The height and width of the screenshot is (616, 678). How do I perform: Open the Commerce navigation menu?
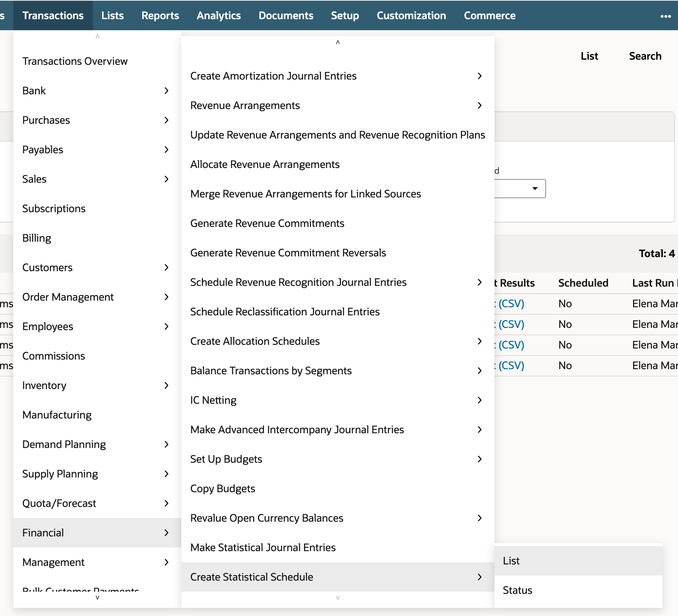click(x=490, y=15)
